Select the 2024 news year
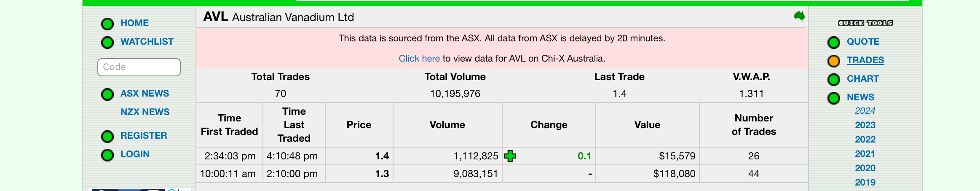 [865, 111]
